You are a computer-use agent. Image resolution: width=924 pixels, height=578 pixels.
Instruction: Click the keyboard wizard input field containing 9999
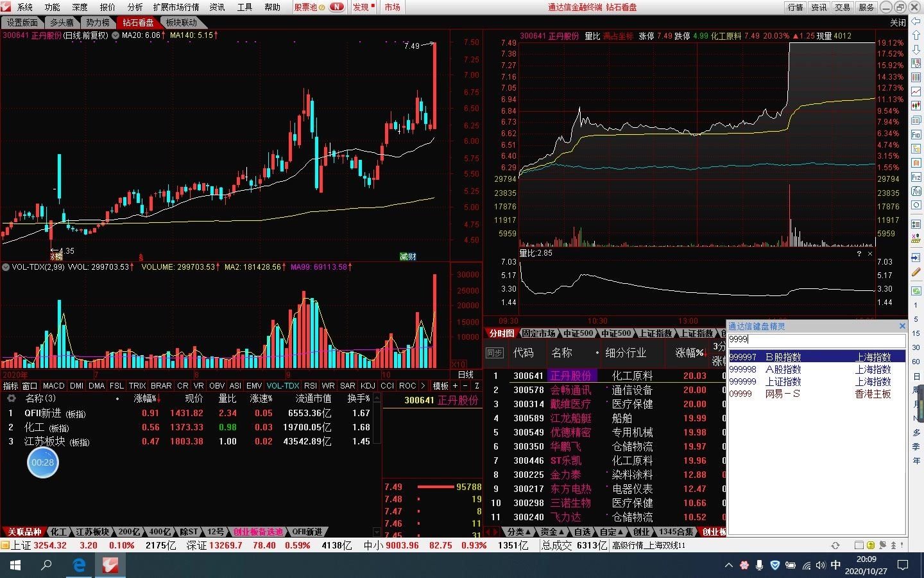click(x=816, y=340)
